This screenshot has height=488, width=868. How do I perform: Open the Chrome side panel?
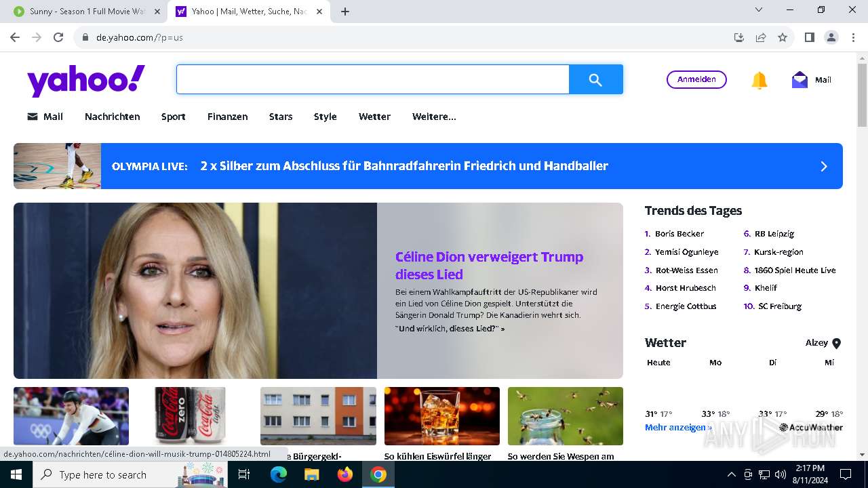[810, 37]
